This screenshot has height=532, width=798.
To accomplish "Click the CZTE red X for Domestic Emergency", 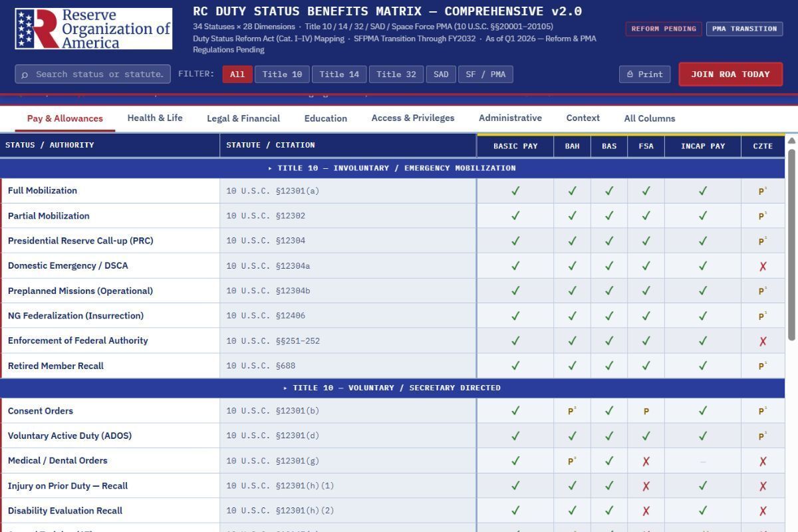I will 763,266.
